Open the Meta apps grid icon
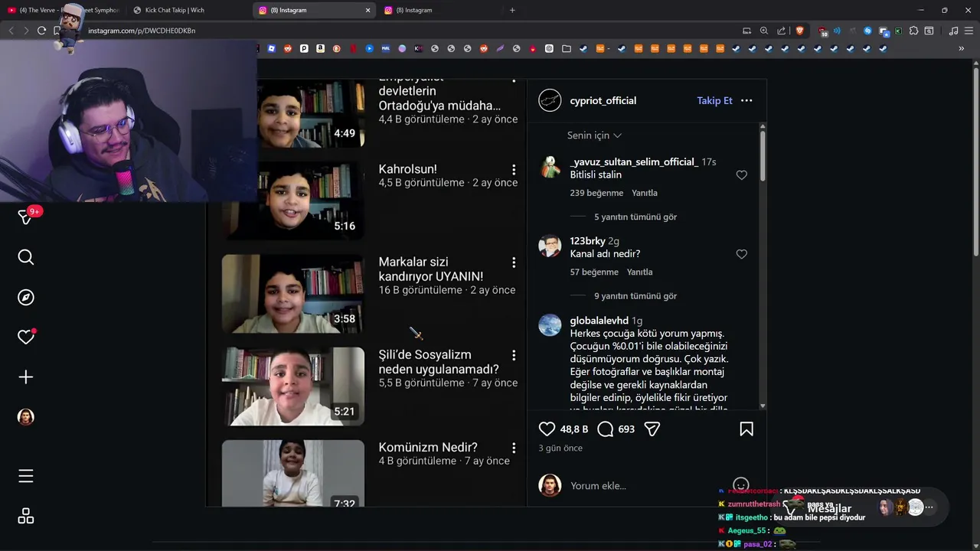 25,516
